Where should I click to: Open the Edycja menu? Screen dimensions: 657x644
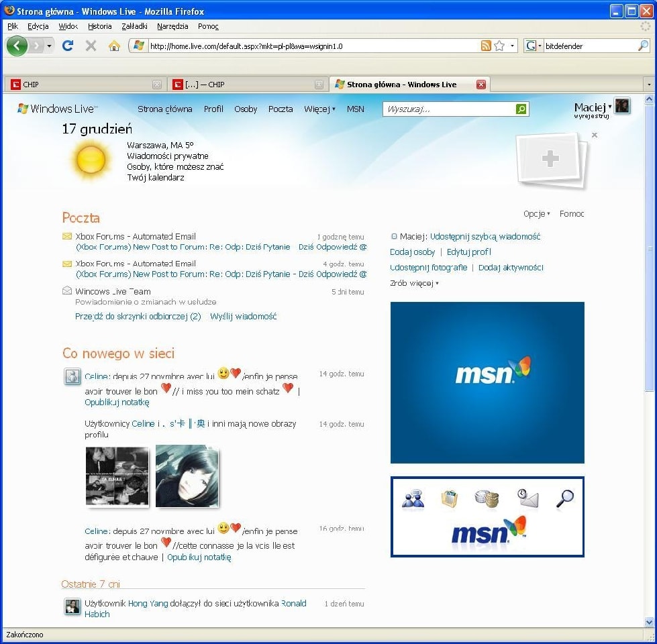[x=38, y=26]
